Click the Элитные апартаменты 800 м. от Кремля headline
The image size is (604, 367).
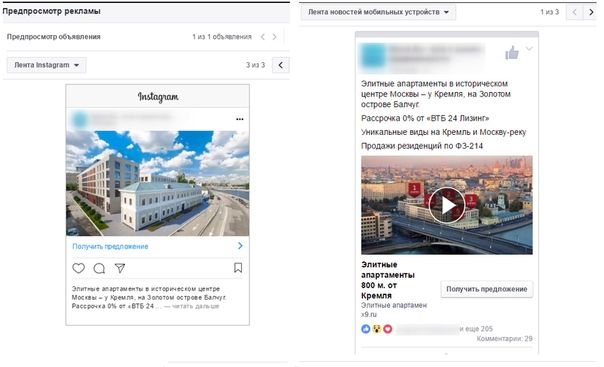(388, 280)
